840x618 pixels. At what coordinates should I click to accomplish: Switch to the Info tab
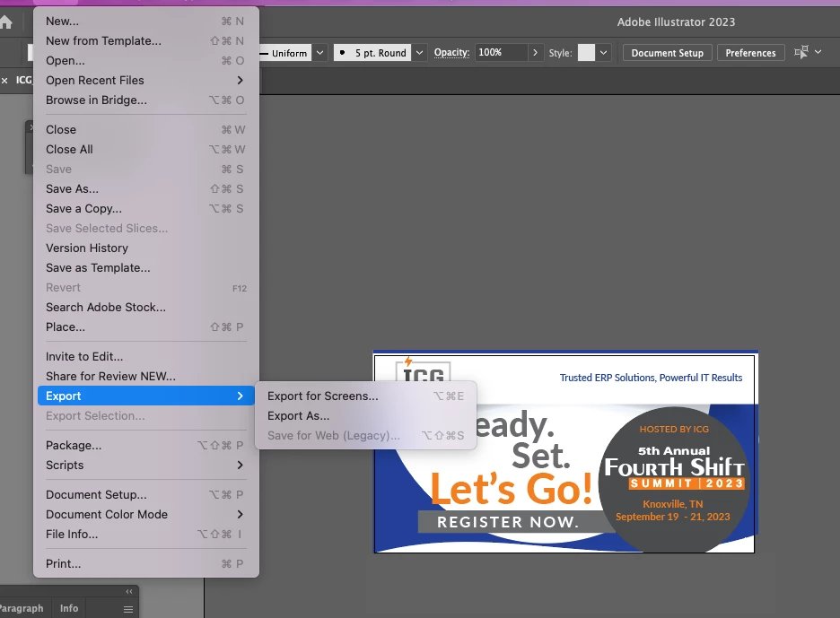[x=69, y=608]
